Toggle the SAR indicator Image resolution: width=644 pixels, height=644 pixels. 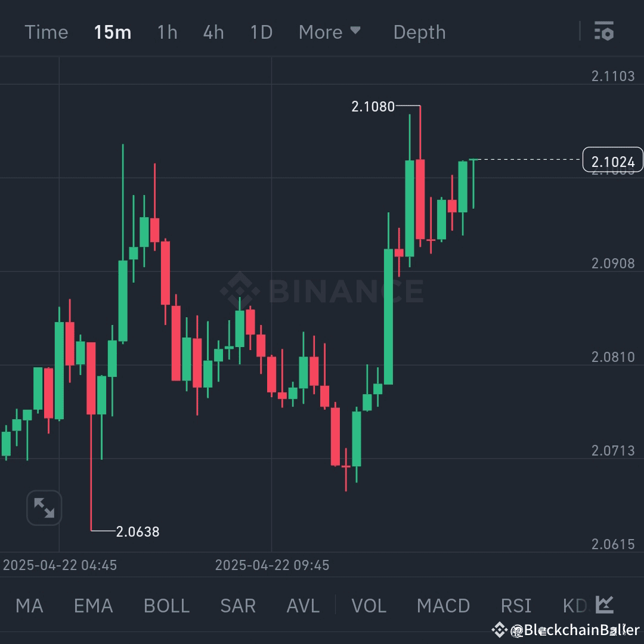237,605
